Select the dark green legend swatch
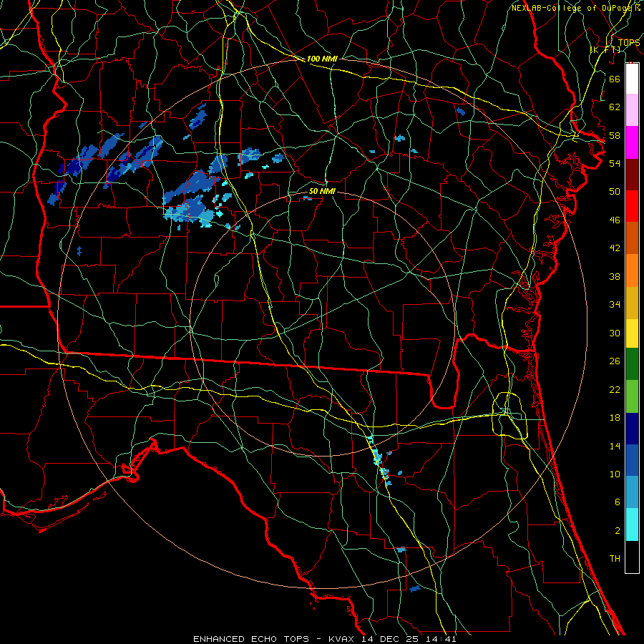The image size is (644, 644). click(632, 364)
